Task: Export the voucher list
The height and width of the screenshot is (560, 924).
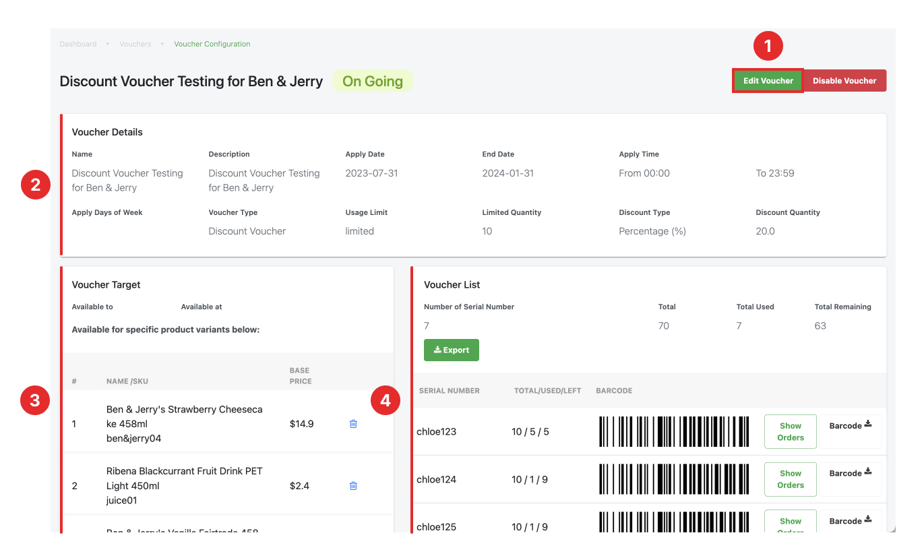Action: point(452,350)
